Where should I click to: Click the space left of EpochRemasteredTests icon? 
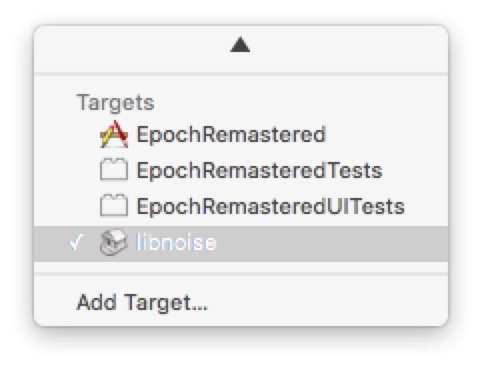coord(66,170)
